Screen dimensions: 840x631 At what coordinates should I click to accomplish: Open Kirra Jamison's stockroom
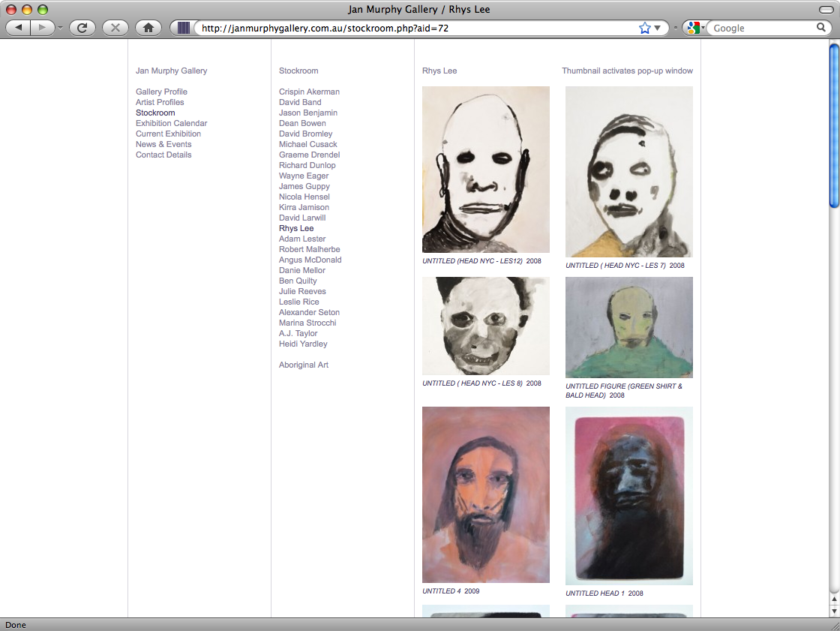pyautogui.click(x=304, y=207)
